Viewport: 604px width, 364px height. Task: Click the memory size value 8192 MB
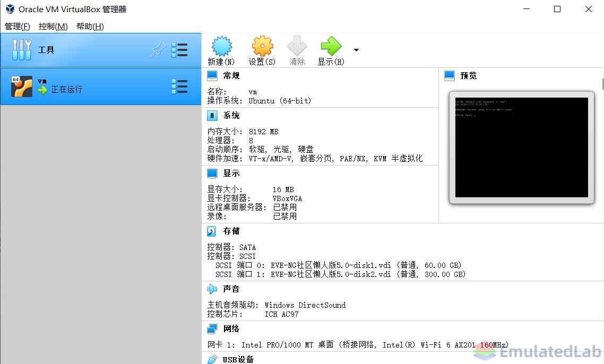[x=263, y=132]
